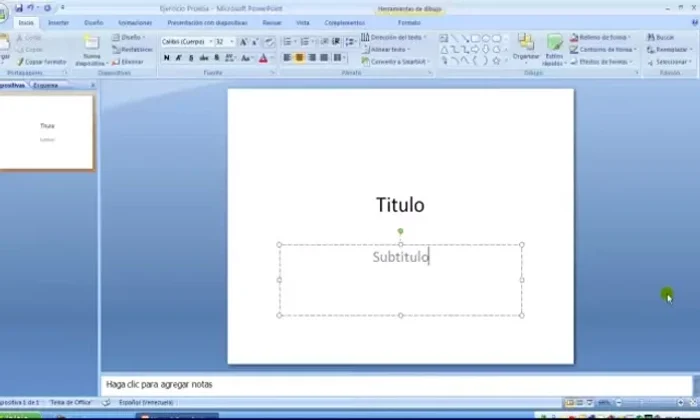The image size is (700, 420).
Task: Switch to the Insertar ribbon tab
Action: point(59,21)
